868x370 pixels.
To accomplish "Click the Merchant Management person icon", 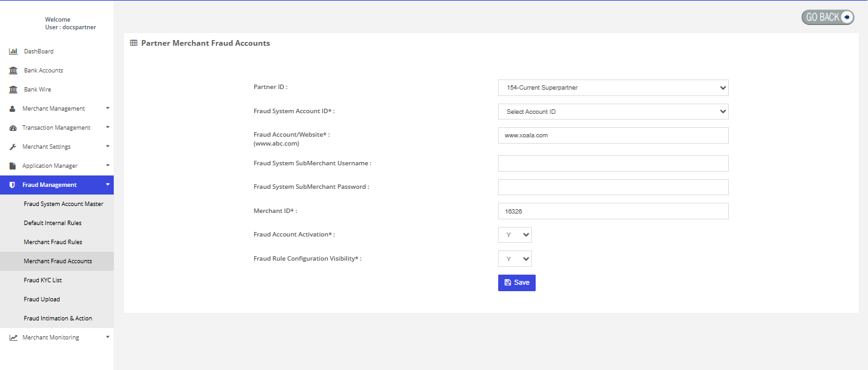I will [x=13, y=109].
